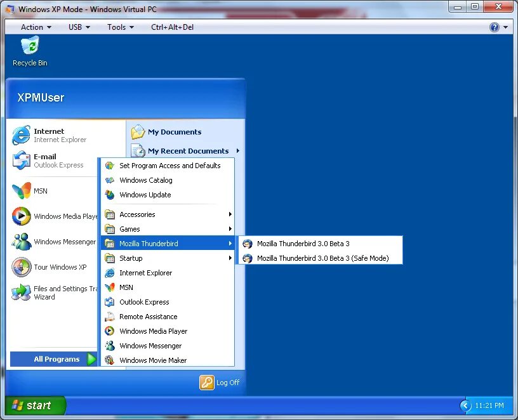This screenshot has width=518, height=420.
Task: Click the Internet Explorer pinned icon
Action: 21,135
